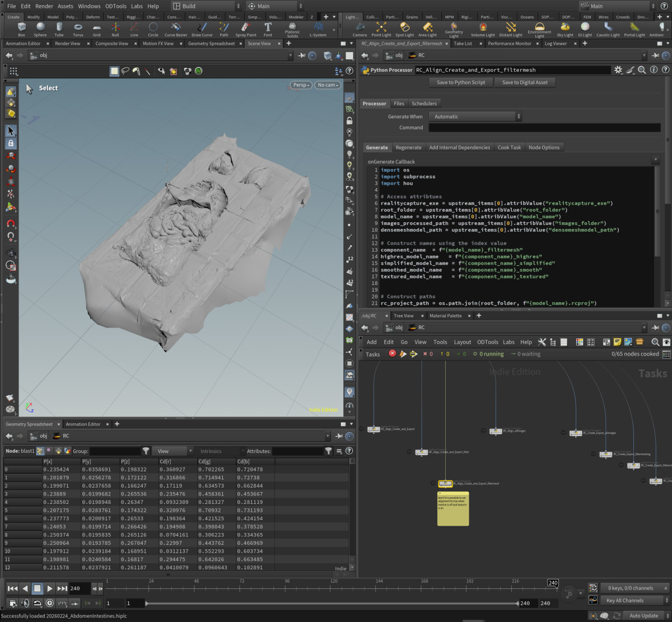Click the Select arrow tool in viewport toolbar
Screen dimensions: 672x622
(11, 130)
